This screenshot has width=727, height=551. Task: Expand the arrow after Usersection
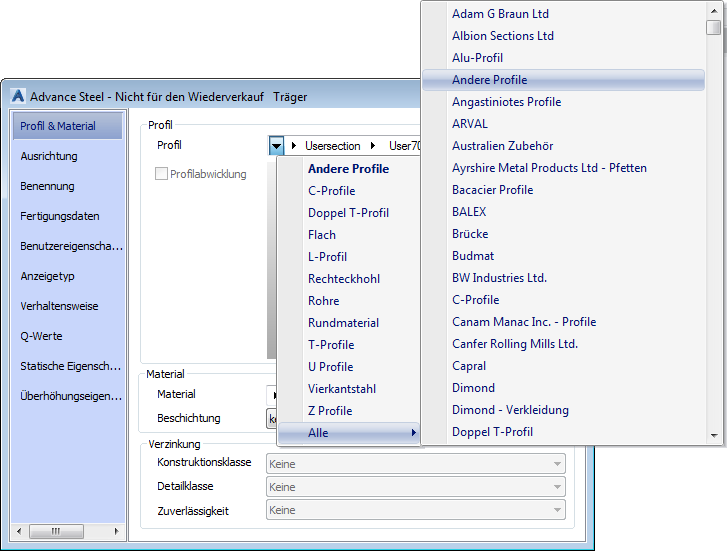[x=373, y=146]
